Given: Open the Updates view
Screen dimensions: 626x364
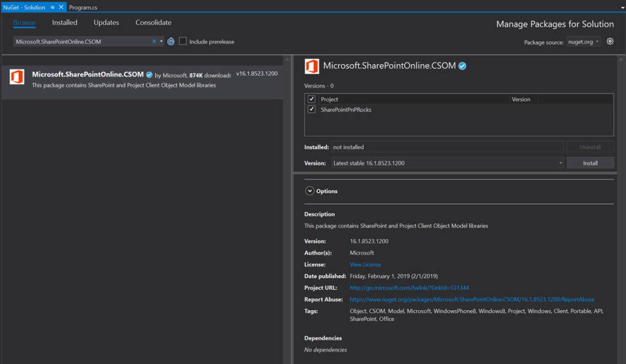Looking at the screenshot, I should 106,23.
